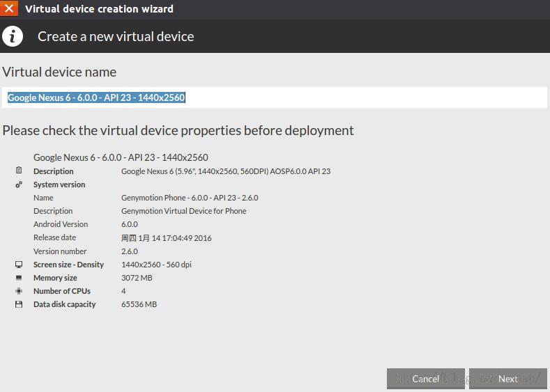Screen dimensions: 550x392
Task: Click the Virtual device name heading
Action: [59, 72]
